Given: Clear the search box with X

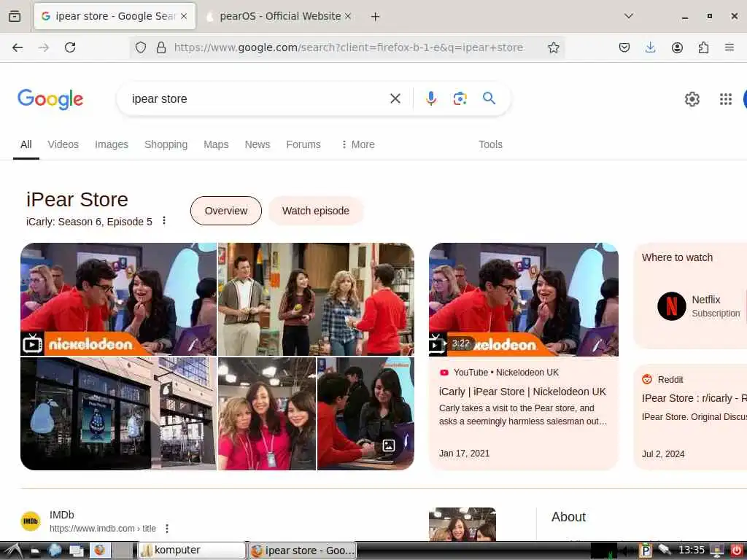Looking at the screenshot, I should pyautogui.click(x=395, y=98).
